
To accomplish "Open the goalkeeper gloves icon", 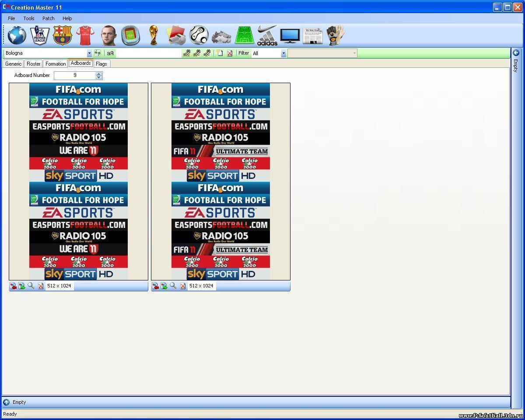I will click(336, 35).
